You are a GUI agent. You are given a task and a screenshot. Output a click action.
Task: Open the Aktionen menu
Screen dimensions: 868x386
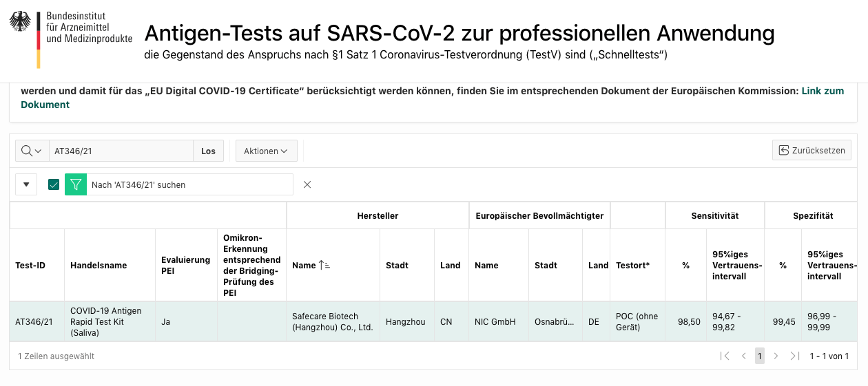tap(266, 151)
